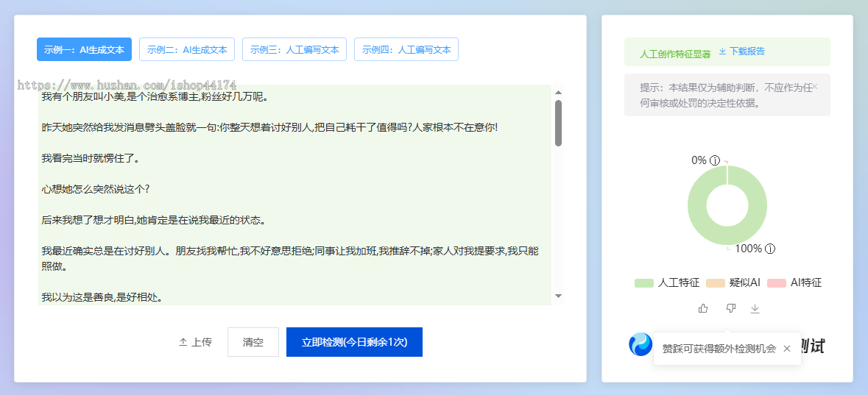This screenshot has width=868, height=395.
Task: Choose 示例四：人工编写文本 example
Action: click(406, 49)
